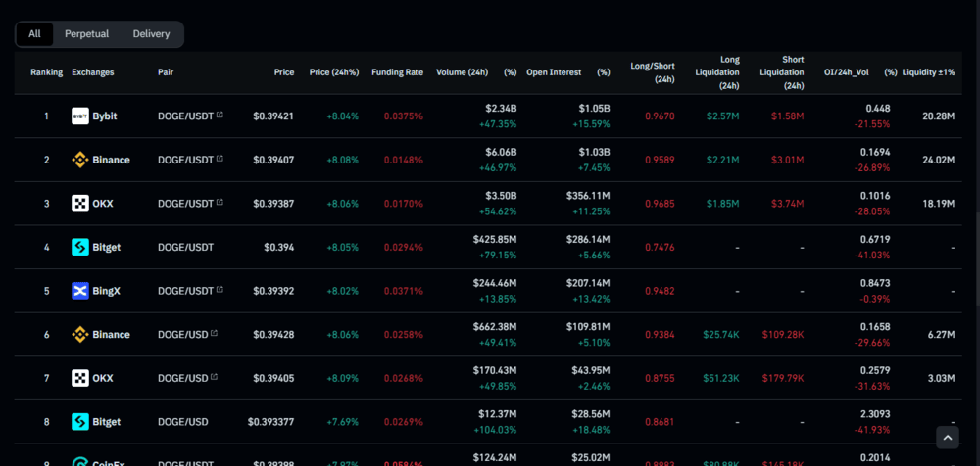Open the BingX DOGE/USDT pair link
This screenshot has width=980, height=466.
click(x=185, y=291)
